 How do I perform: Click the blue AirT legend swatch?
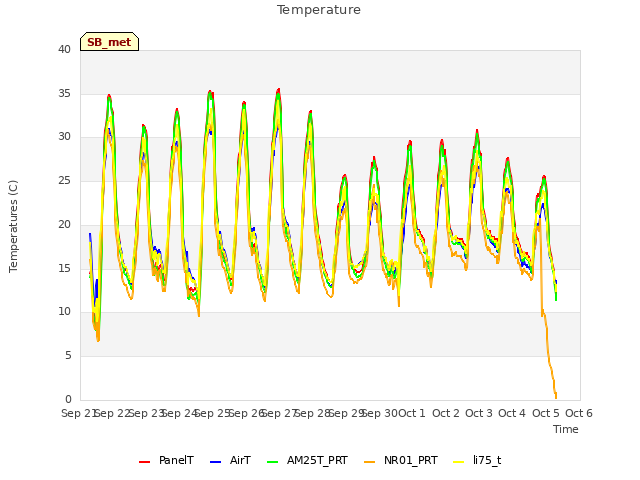(x=216, y=462)
